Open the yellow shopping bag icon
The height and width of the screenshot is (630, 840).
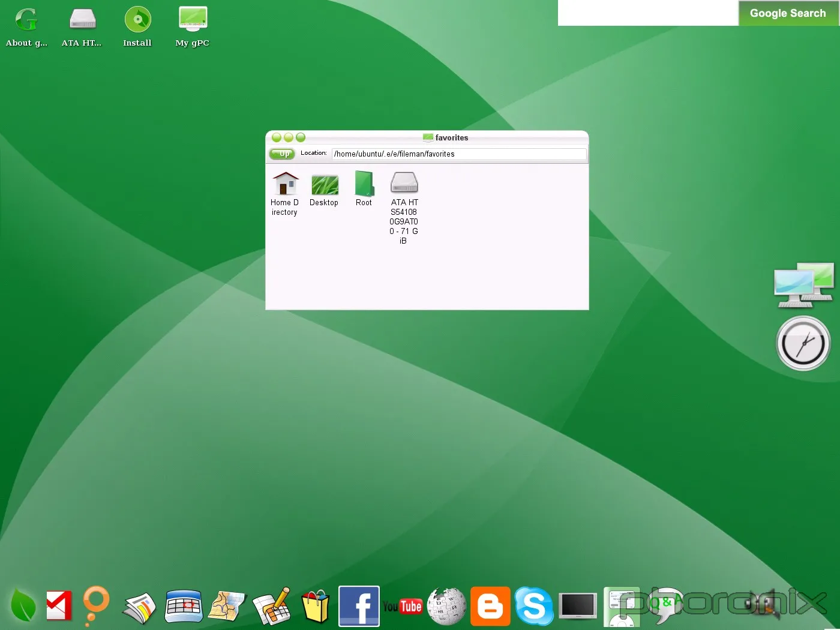316,607
